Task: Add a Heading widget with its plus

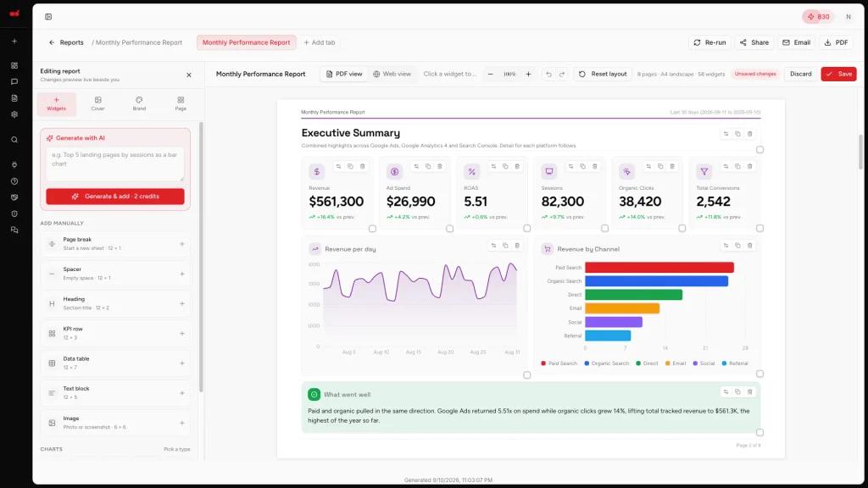Action: 181,304
